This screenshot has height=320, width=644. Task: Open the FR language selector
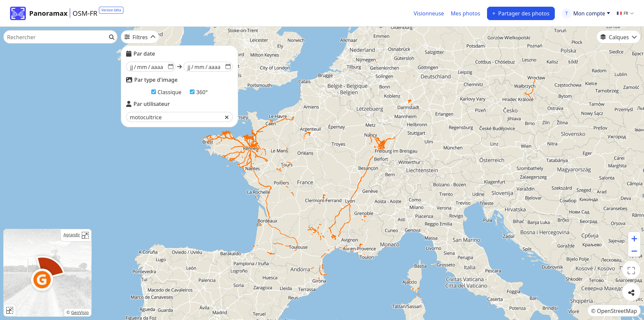click(625, 13)
